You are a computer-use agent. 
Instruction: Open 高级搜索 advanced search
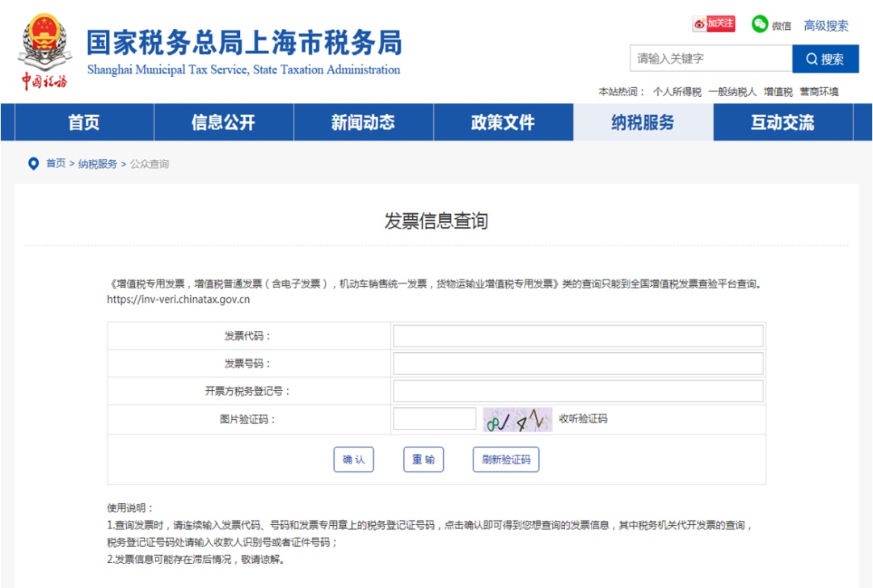coord(825,25)
